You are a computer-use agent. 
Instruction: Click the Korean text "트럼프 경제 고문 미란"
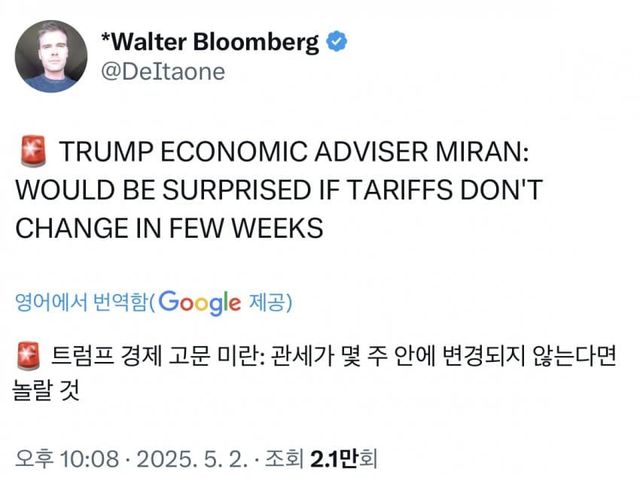point(154,356)
